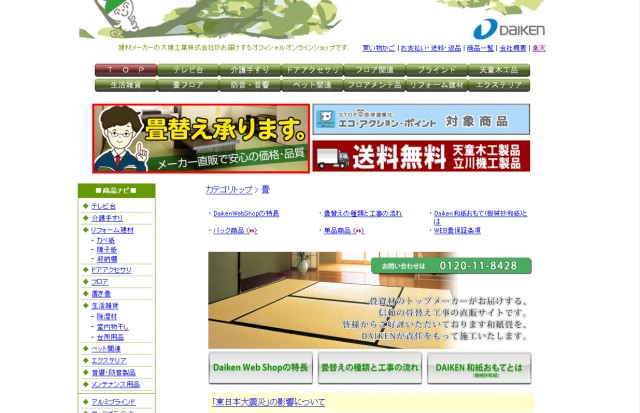
Task: Click the DAIKEN 和紙おもてとは button
Action: [x=478, y=368]
